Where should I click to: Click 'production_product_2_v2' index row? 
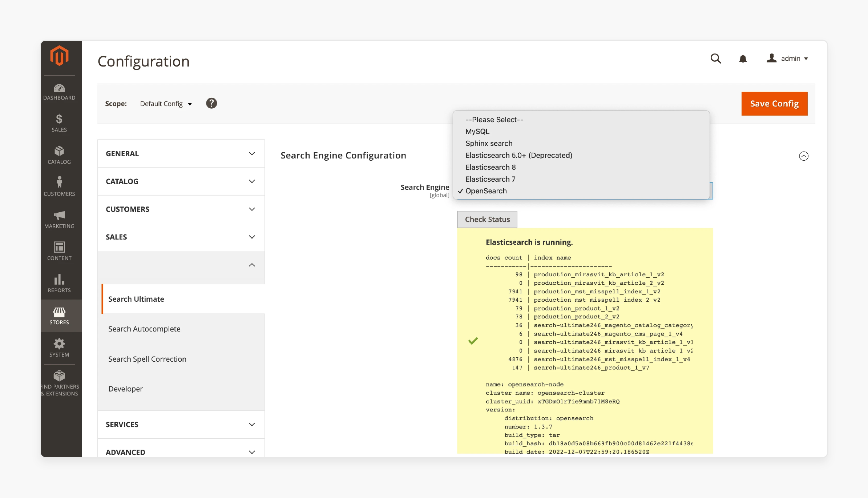click(567, 317)
